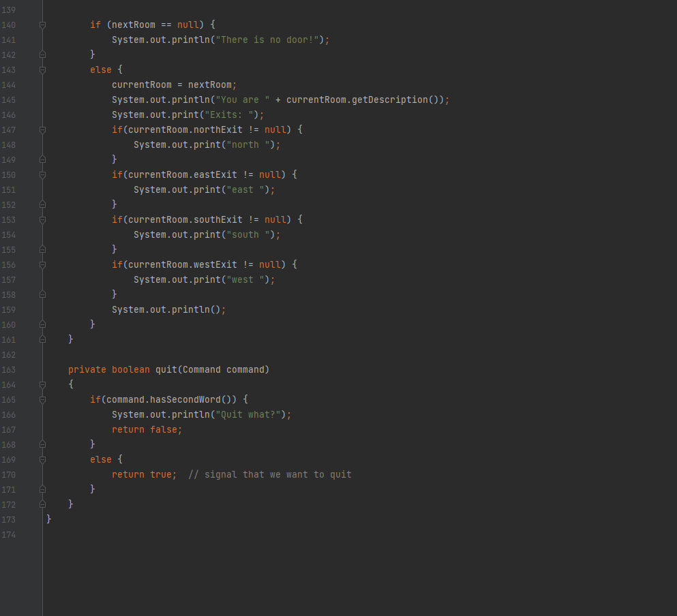Click line number 163 in the gutter
Viewport: 677px width, 616px height.
tap(9, 369)
